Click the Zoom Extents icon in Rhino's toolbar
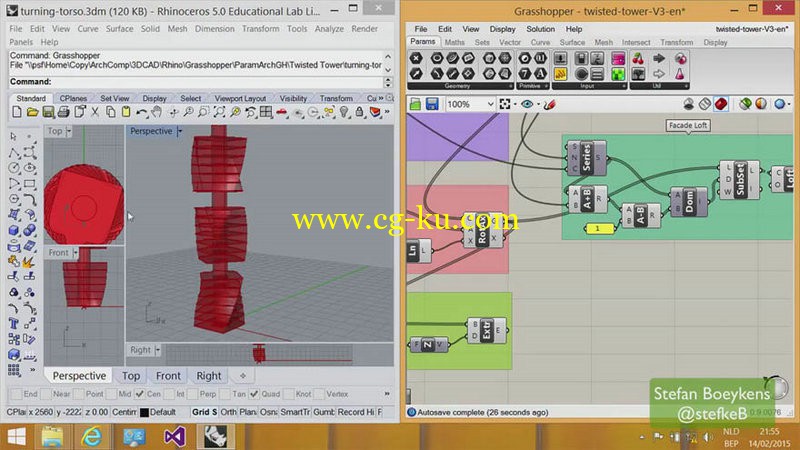Screen dimensions: 800x450 click(219, 112)
